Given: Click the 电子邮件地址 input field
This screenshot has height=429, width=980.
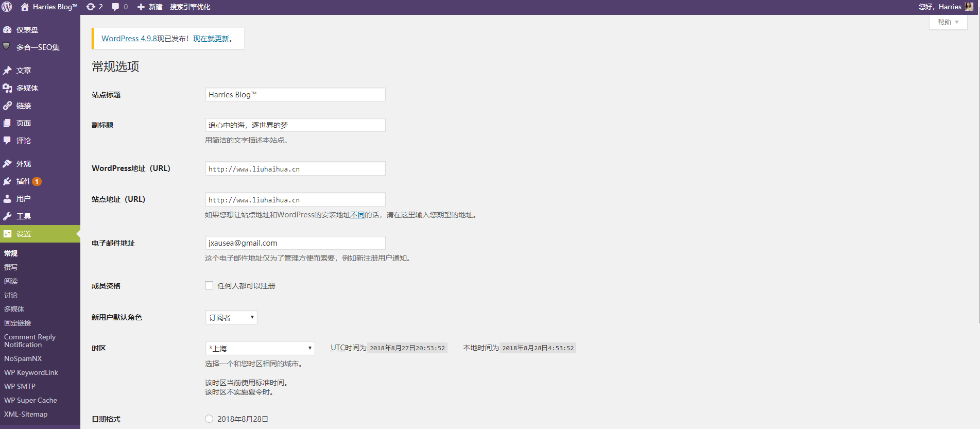Looking at the screenshot, I should [x=295, y=243].
